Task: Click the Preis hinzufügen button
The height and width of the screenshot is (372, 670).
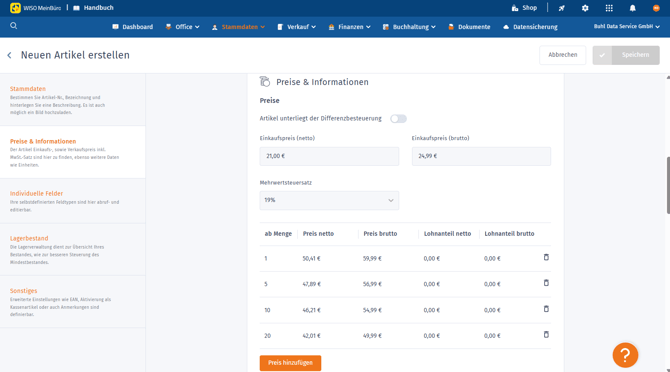Action: (290, 363)
